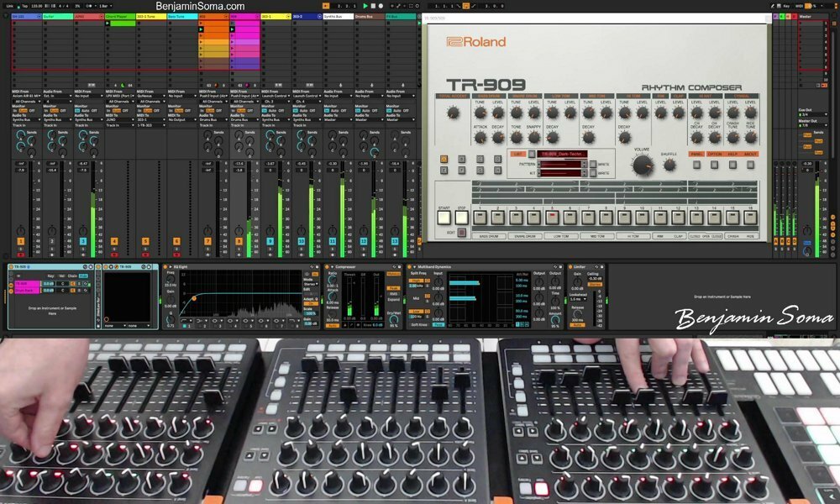Open the EQ Eight Stereo mode dropdown
840x504 pixels.
click(311, 284)
